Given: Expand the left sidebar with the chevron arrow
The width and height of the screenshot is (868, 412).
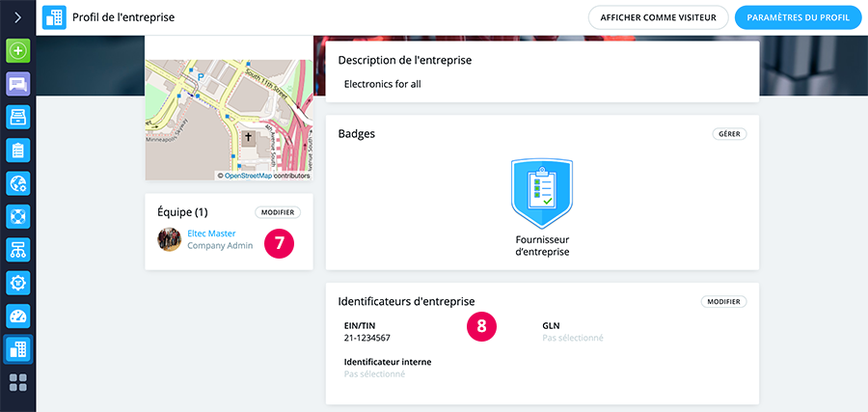Looking at the screenshot, I should click(17, 17).
